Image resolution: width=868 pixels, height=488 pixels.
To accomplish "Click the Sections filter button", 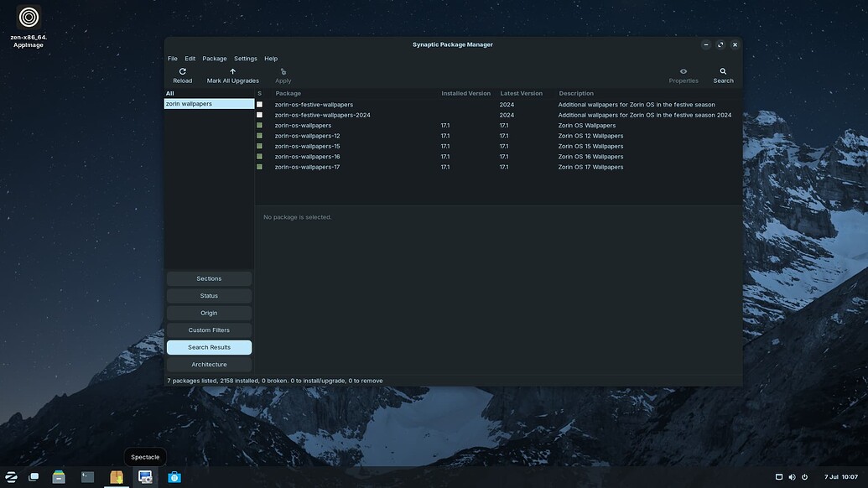I will click(209, 278).
